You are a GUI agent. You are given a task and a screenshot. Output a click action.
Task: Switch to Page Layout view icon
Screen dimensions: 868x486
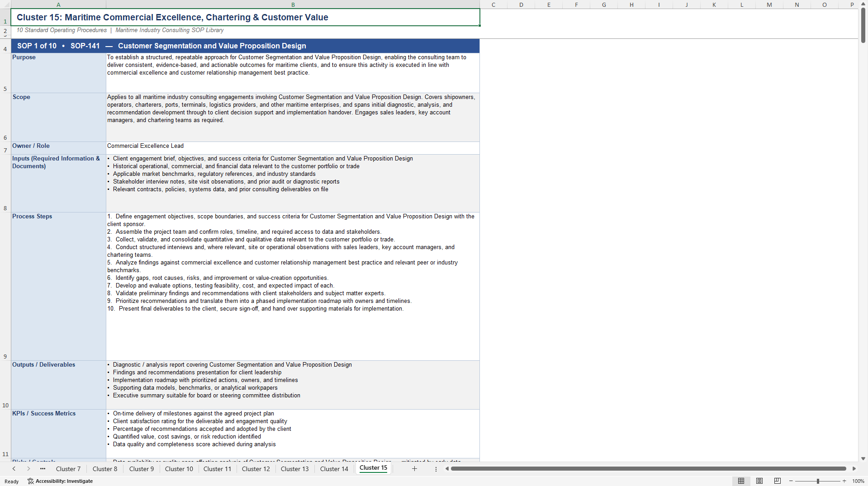coord(759,481)
